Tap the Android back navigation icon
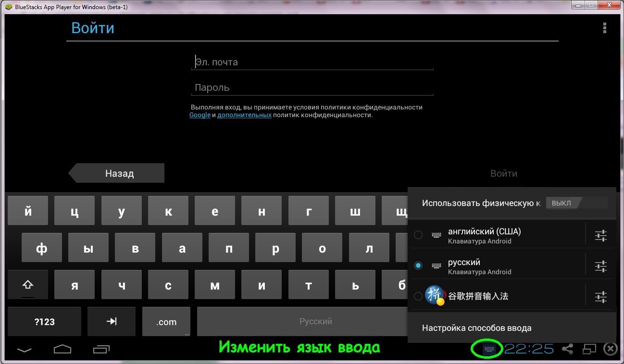Screen dimensions: 624x364 [x=25, y=349]
